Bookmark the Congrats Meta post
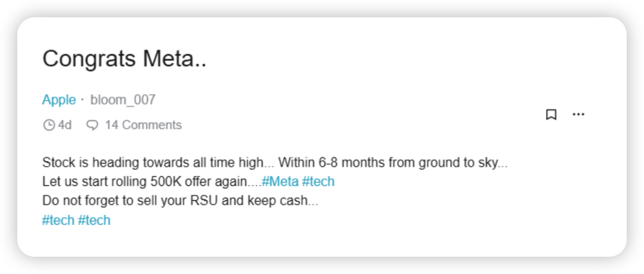The width and height of the screenshot is (644, 274). point(551,114)
